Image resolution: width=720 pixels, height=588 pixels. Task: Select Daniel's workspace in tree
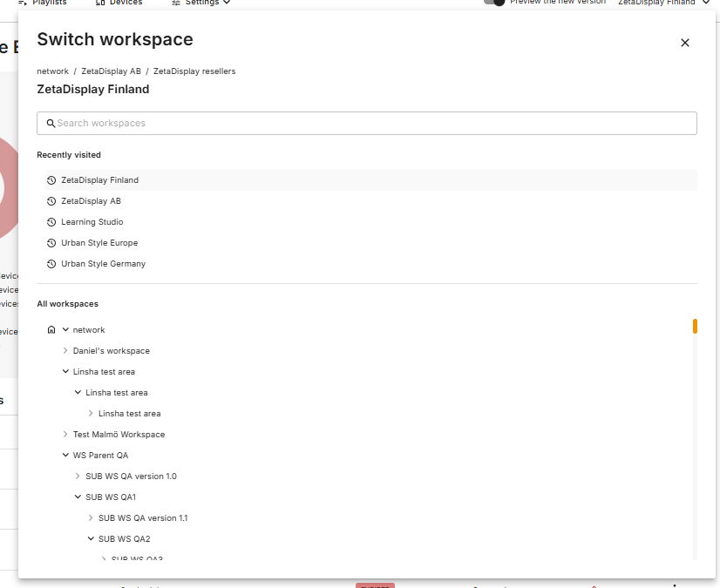(x=112, y=351)
